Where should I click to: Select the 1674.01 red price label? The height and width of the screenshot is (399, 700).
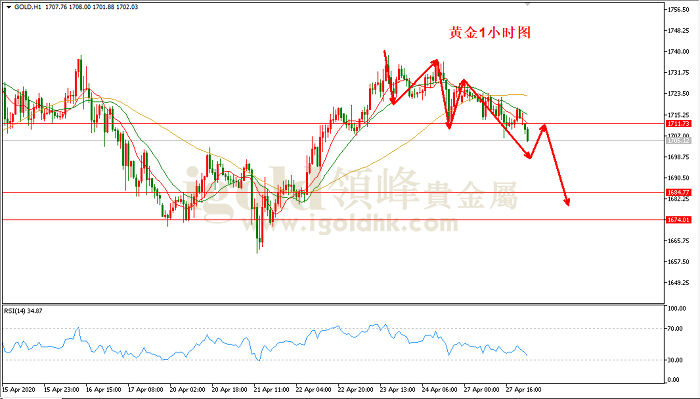point(678,220)
